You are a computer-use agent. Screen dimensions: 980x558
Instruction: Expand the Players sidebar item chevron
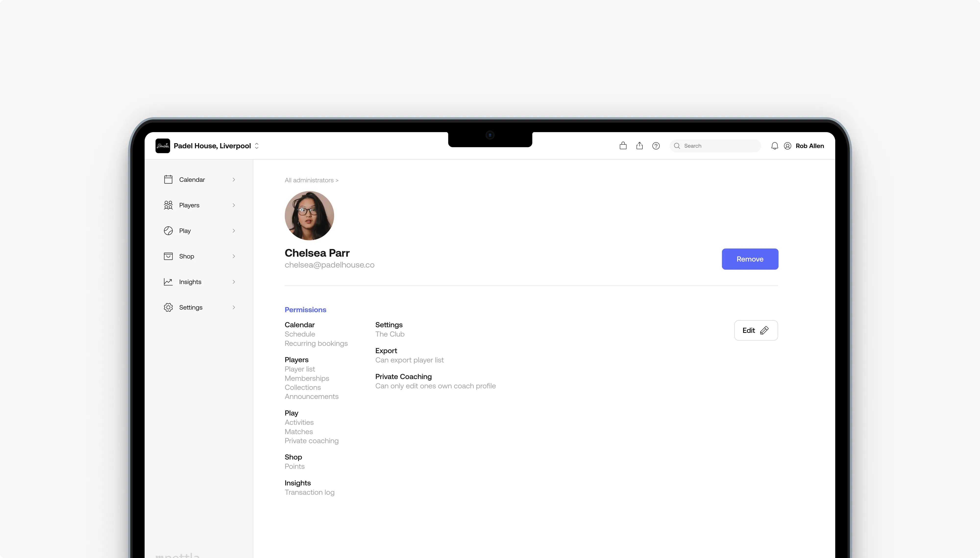click(233, 205)
